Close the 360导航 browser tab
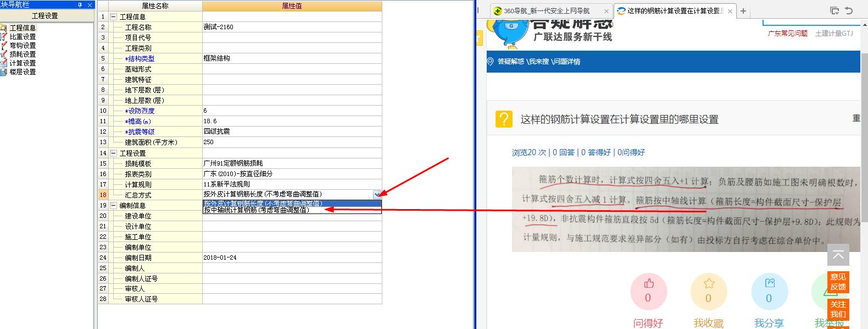Image resolution: width=868 pixels, height=329 pixels. point(607,11)
